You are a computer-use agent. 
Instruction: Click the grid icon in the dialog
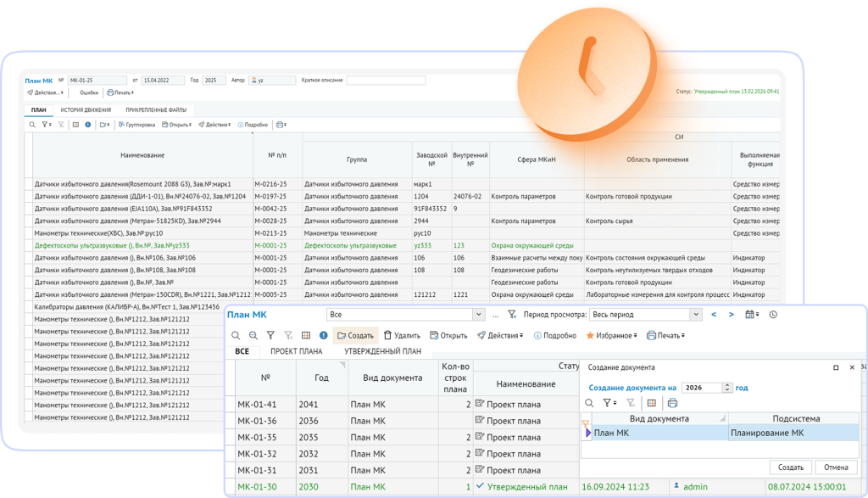click(652, 403)
